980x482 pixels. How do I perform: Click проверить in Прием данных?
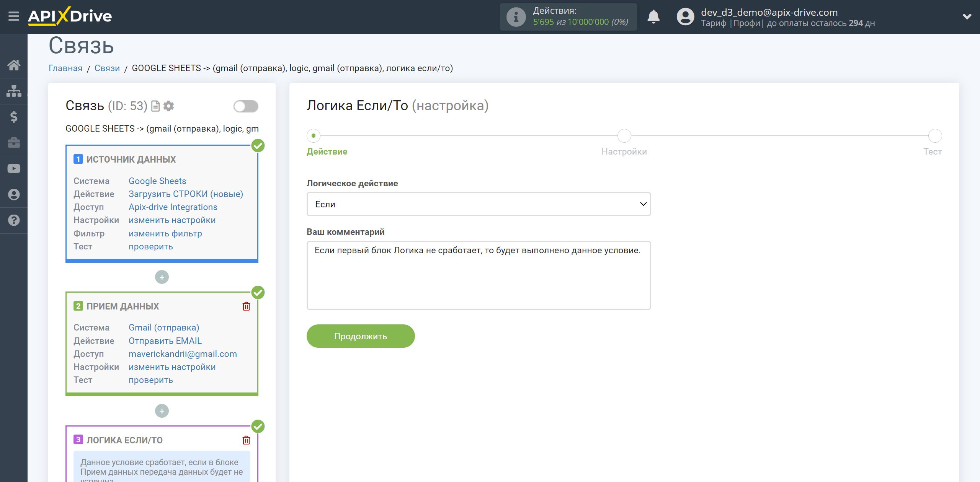click(x=151, y=380)
